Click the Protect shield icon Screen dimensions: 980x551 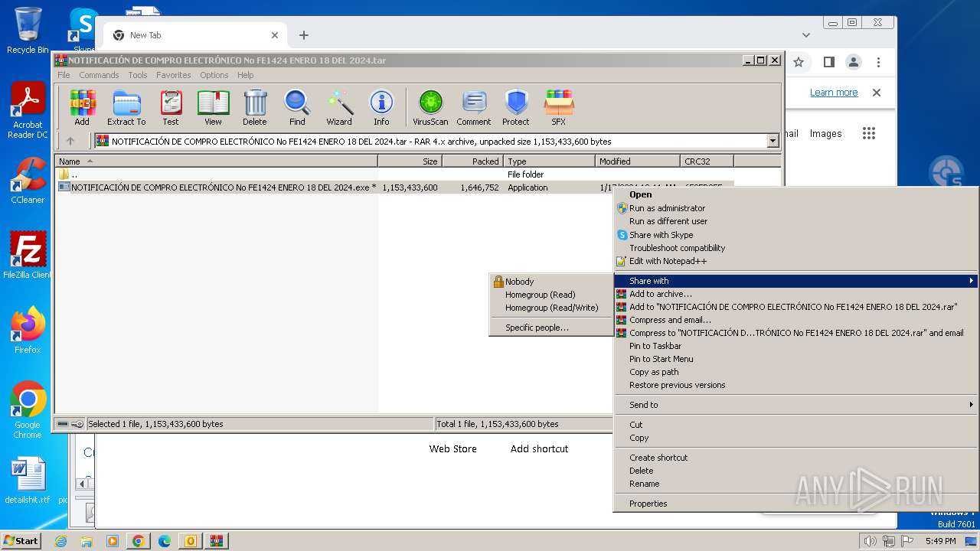click(516, 107)
